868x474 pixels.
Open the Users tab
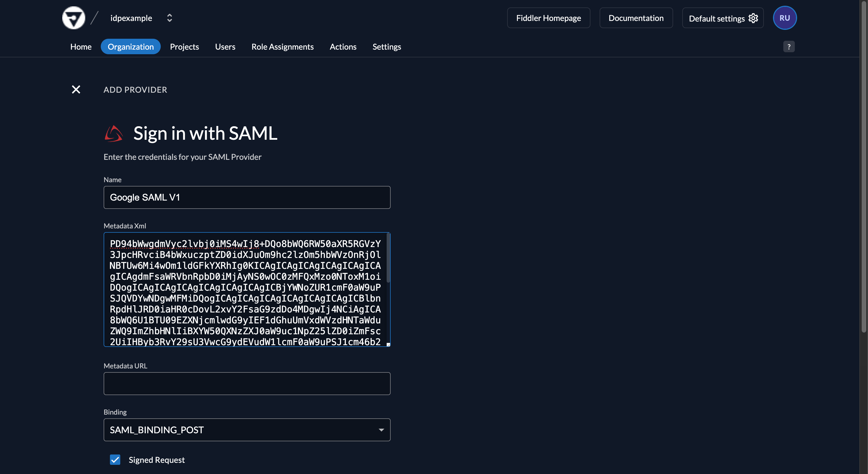pyautogui.click(x=225, y=46)
